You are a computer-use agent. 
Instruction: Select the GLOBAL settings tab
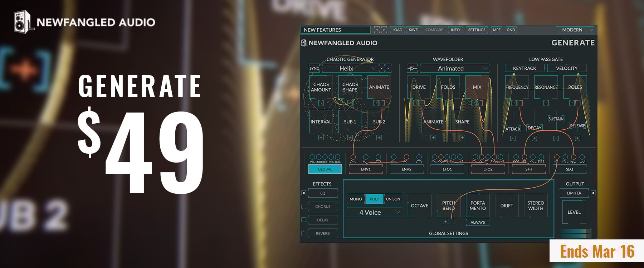pos(325,169)
